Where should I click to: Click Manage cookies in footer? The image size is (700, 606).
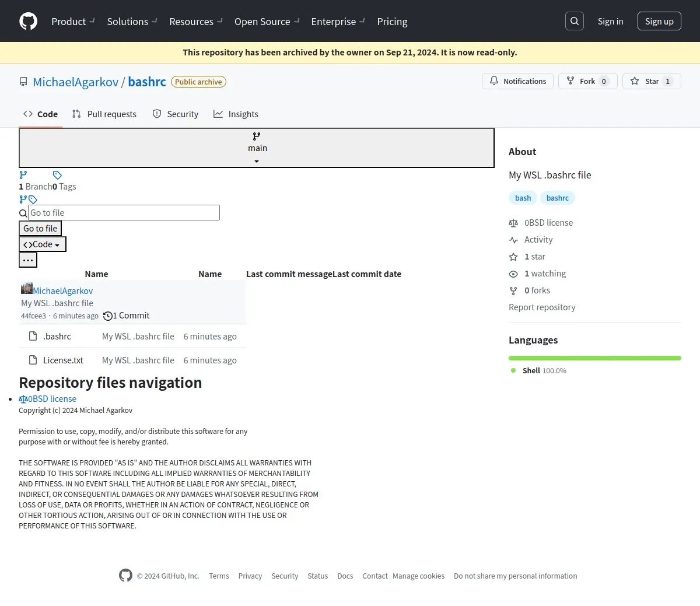(x=419, y=576)
